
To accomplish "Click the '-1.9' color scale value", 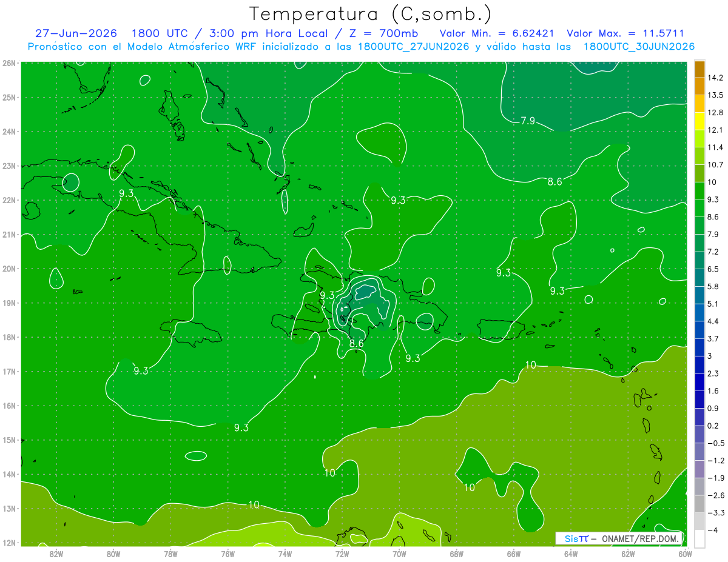I will pyautogui.click(x=715, y=478).
